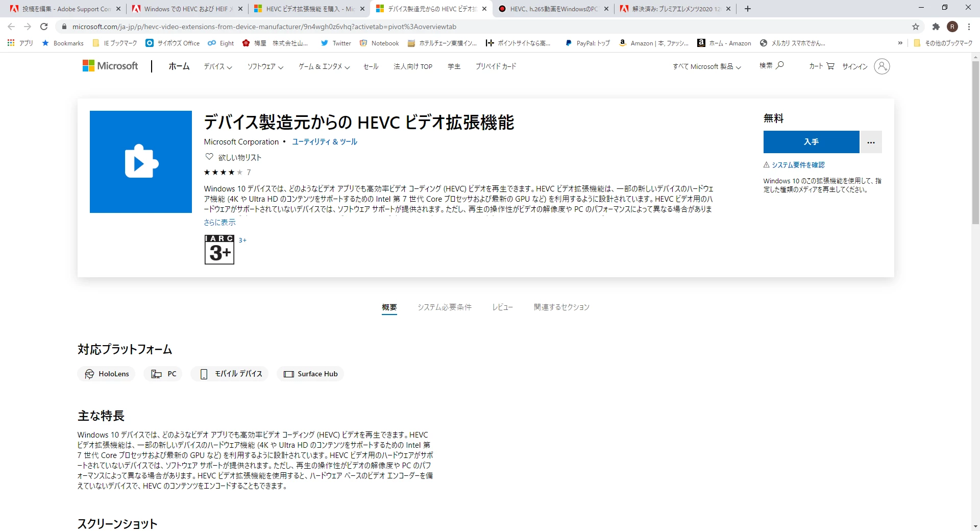Go back to previous page
The image size is (980, 531).
[12, 27]
